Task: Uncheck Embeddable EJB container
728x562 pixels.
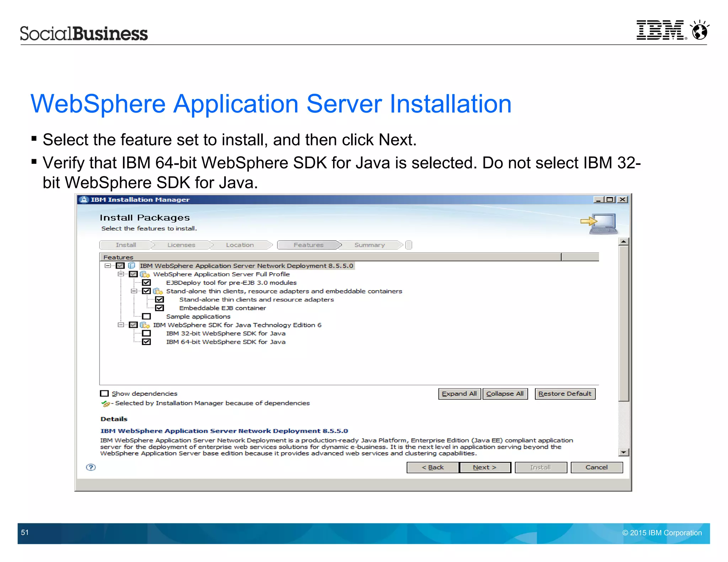Action: tap(160, 308)
